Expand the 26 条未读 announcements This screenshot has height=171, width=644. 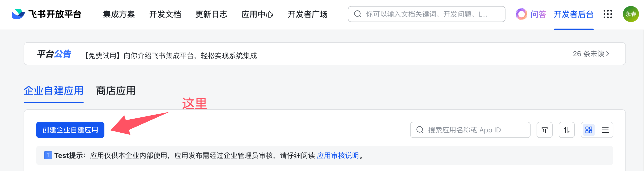(591, 54)
